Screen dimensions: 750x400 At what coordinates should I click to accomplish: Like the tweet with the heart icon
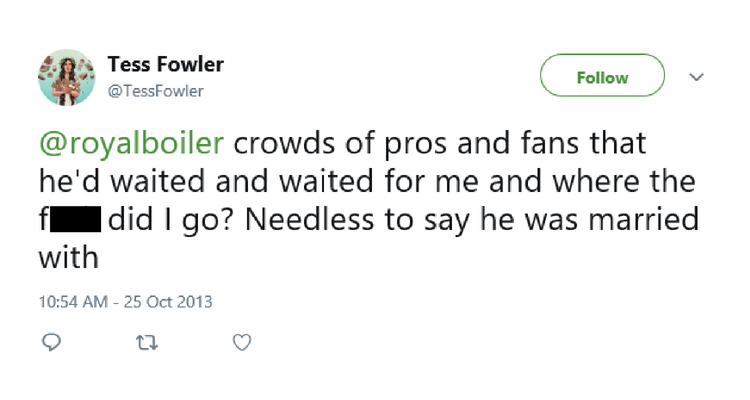tap(240, 342)
